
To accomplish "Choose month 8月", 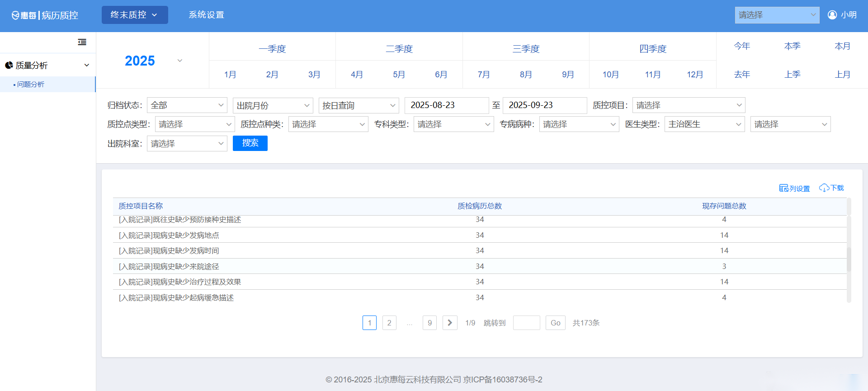I will pyautogui.click(x=526, y=75).
